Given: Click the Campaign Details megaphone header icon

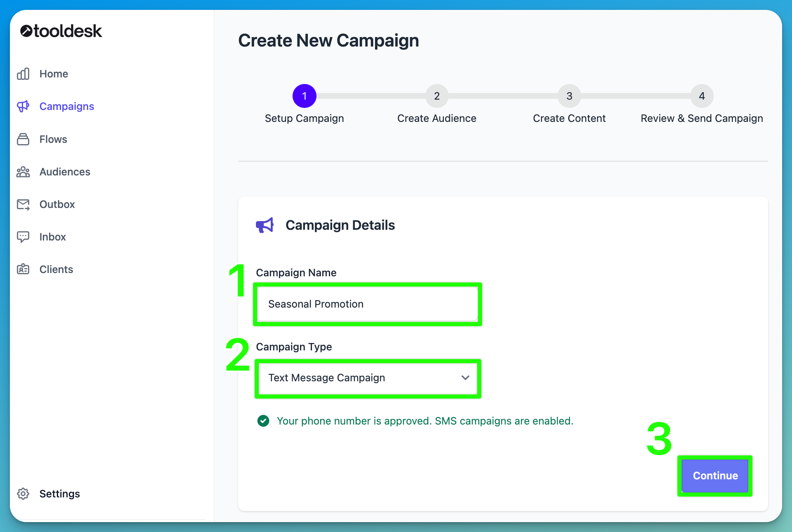Looking at the screenshot, I should [265, 225].
